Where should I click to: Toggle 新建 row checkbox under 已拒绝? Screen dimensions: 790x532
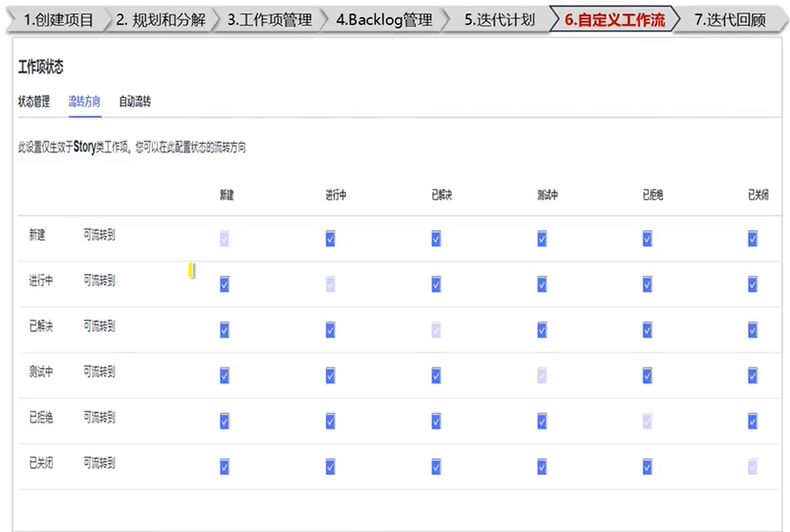coord(647,239)
